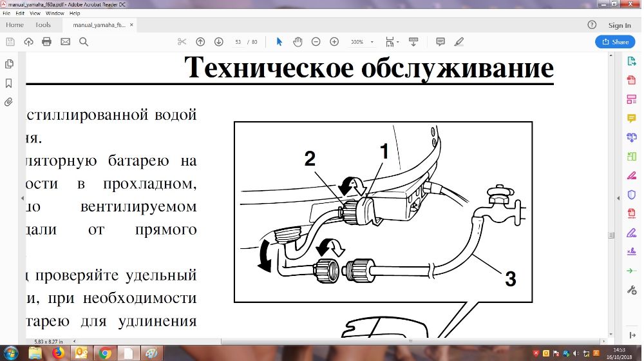
Task: Go to the previous page arrow
Action: click(200, 42)
